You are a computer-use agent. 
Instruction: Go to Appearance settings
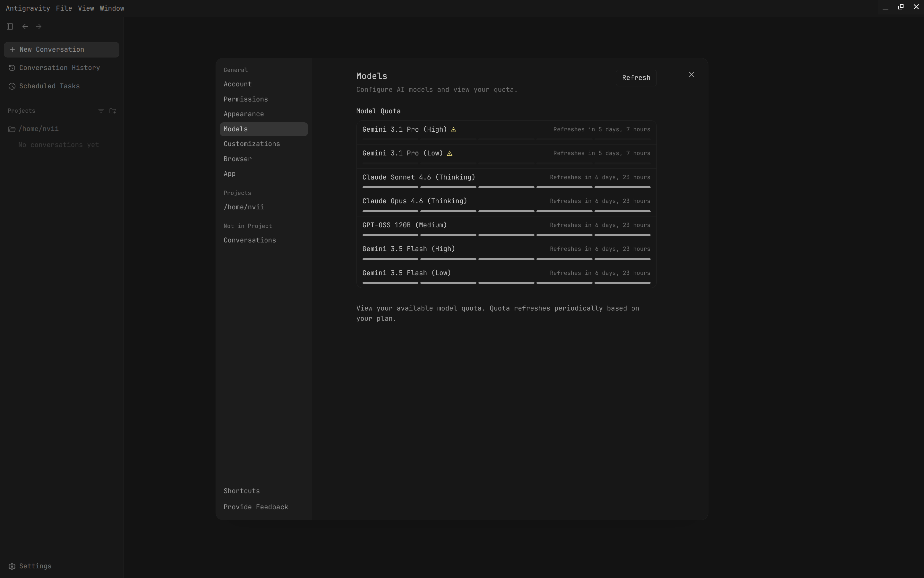263,114
